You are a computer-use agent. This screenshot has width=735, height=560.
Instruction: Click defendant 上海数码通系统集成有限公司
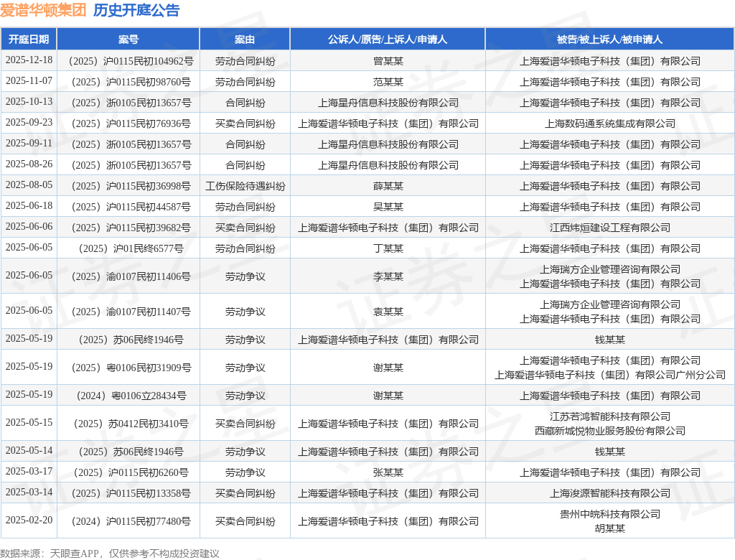coord(610,123)
